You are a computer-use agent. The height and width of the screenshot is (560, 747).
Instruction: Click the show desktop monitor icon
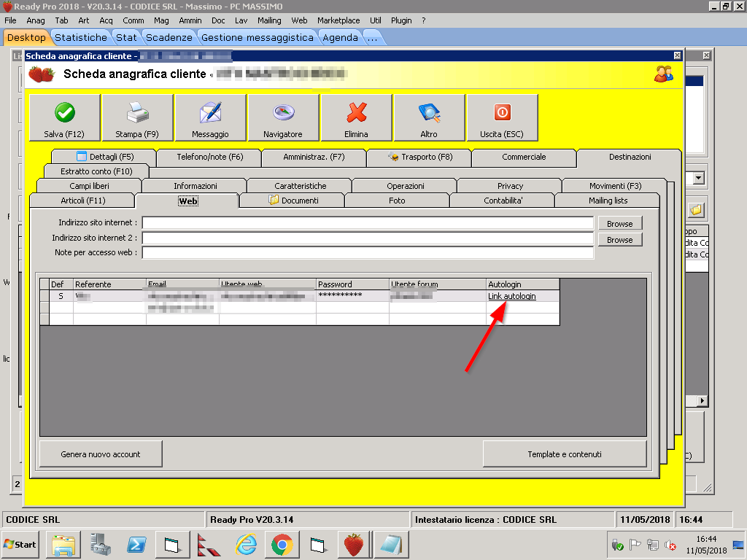click(738, 545)
